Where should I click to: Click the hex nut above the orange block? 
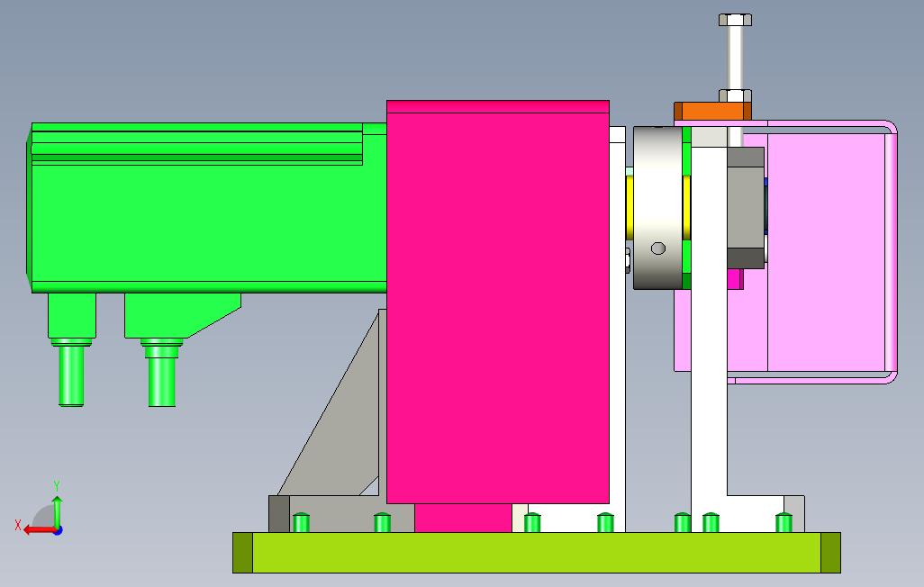pyautogui.click(x=735, y=96)
